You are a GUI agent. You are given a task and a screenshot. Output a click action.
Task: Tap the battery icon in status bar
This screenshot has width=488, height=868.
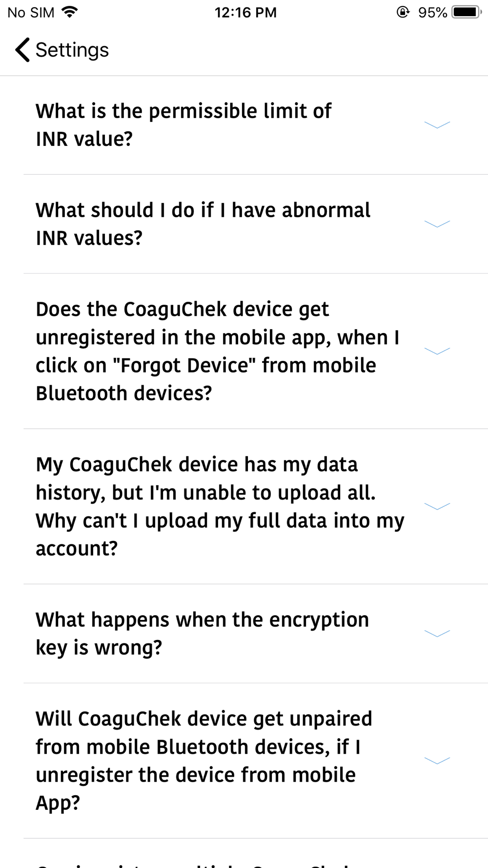pos(467,12)
